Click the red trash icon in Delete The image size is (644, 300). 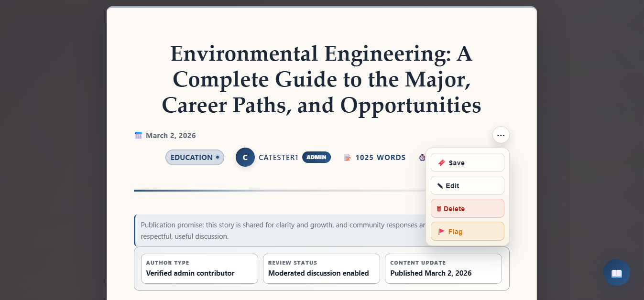439,209
